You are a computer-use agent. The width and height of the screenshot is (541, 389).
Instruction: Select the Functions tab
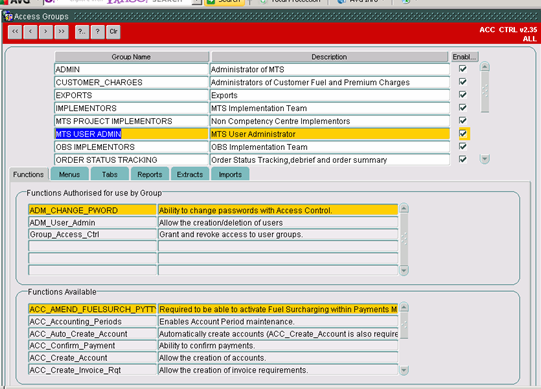click(x=28, y=174)
